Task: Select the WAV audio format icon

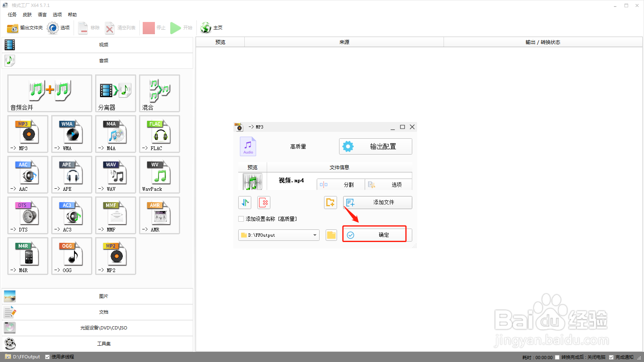Action: click(115, 175)
